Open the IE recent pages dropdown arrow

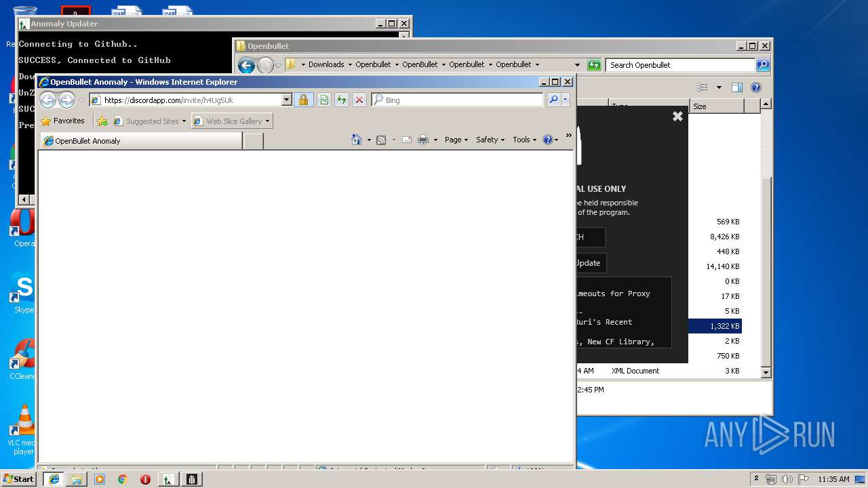(81, 100)
